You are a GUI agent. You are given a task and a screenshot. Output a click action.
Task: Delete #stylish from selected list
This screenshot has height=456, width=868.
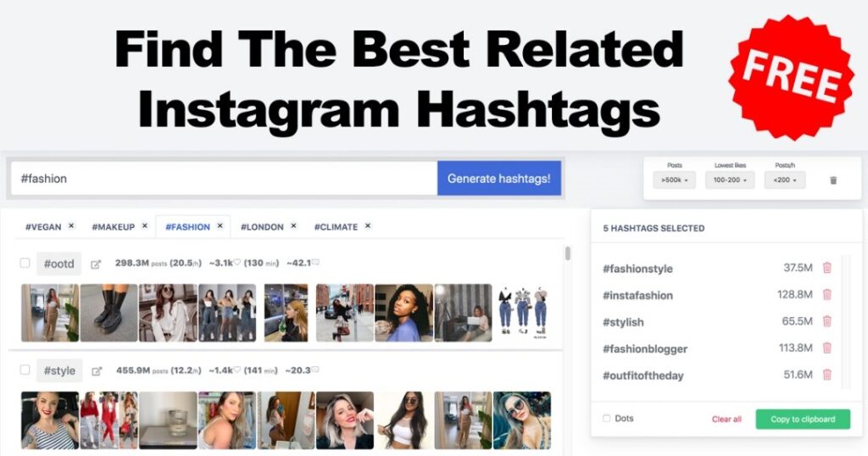(827, 321)
